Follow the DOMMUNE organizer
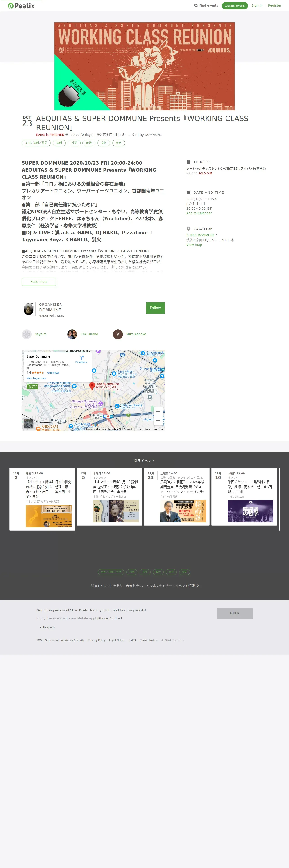Screen dimensions: 289x868 tap(155, 308)
